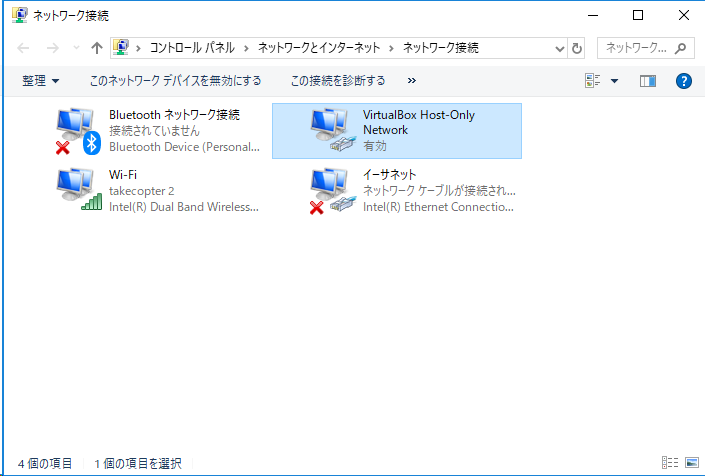This screenshot has height=476, width=705.
Task: Switch to details view in status bar
Action: (x=670, y=463)
